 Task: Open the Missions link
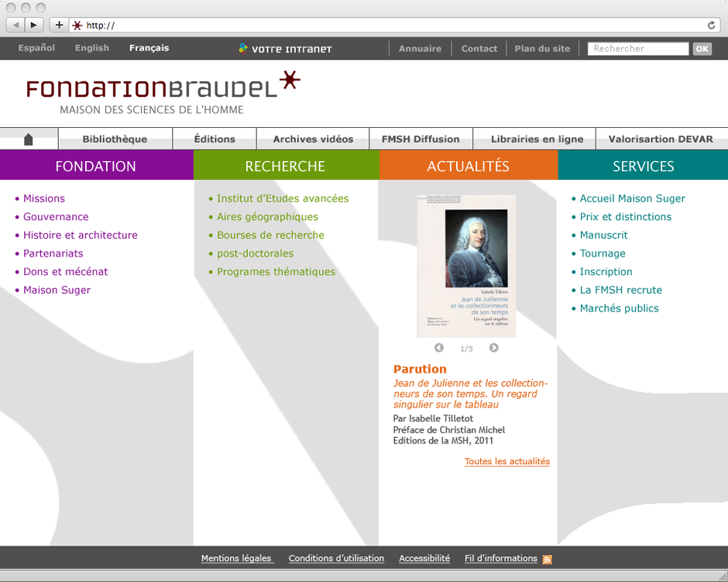(x=44, y=198)
